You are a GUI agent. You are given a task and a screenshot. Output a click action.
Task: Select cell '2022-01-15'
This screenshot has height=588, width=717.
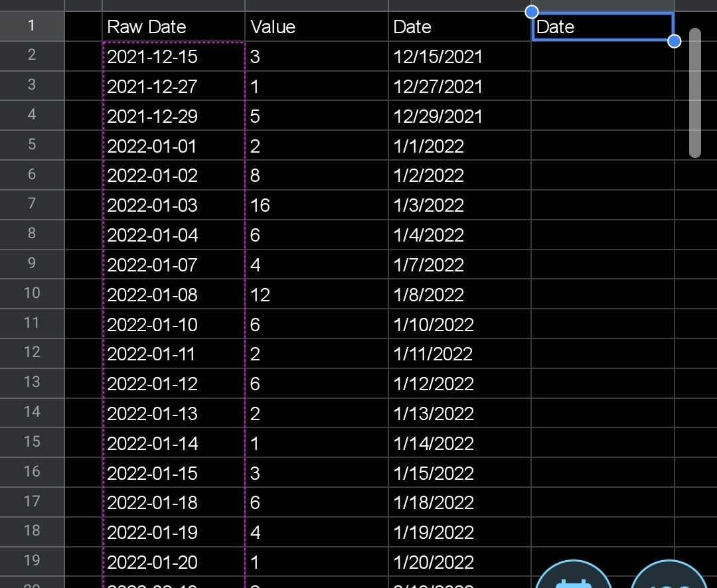pos(174,473)
